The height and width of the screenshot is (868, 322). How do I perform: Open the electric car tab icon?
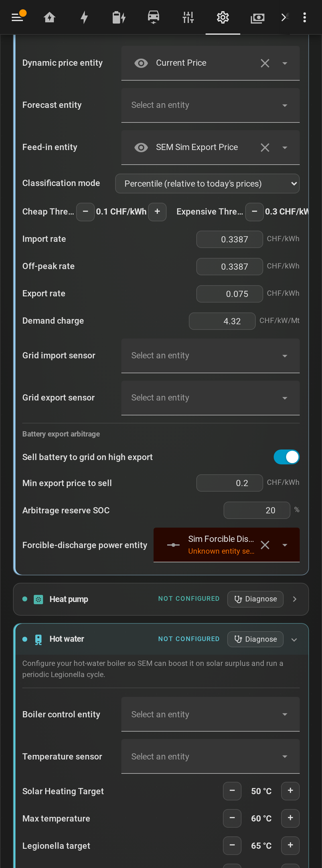tap(154, 17)
